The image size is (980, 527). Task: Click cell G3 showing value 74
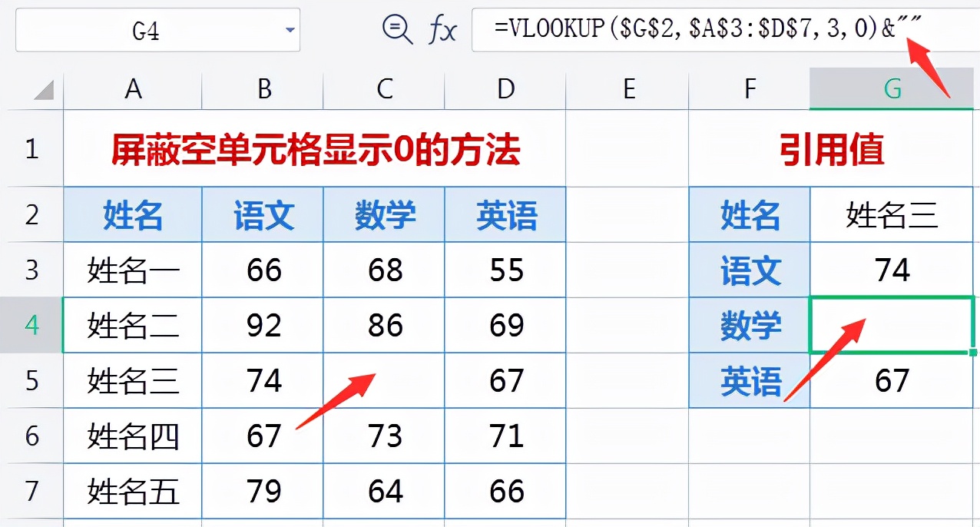tap(891, 270)
